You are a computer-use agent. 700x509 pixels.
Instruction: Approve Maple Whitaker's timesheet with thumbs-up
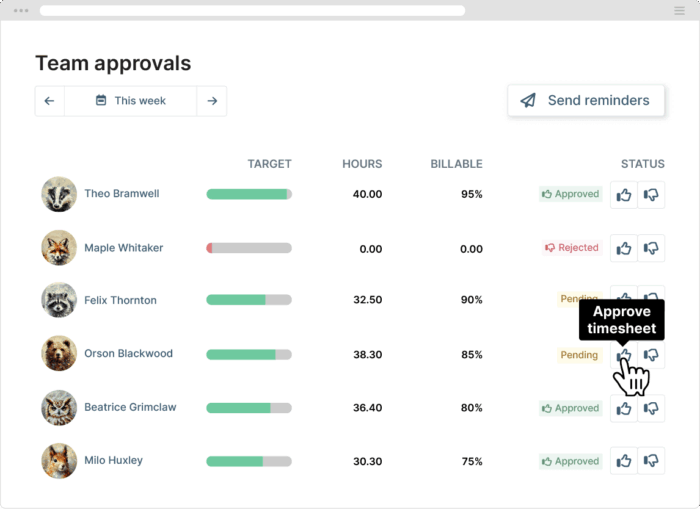coord(624,248)
